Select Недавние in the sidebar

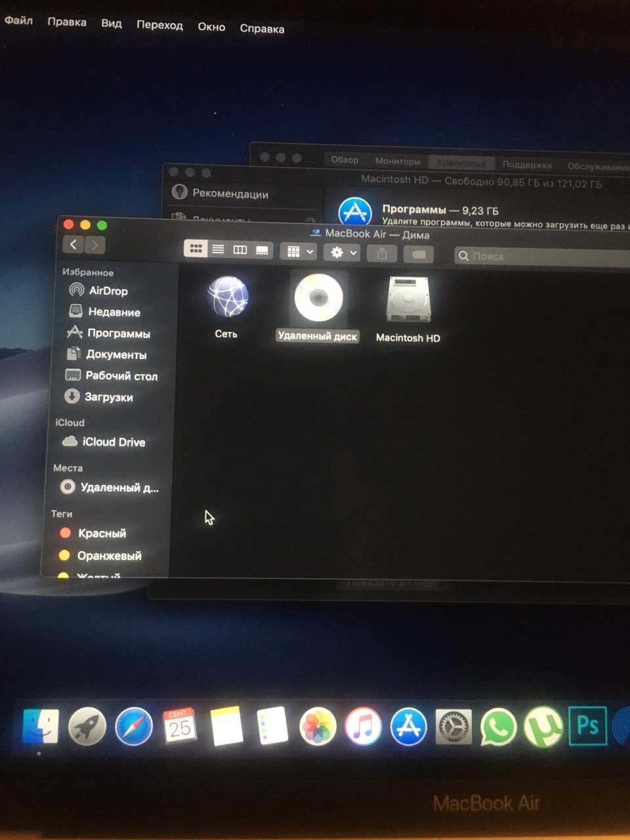click(x=105, y=312)
